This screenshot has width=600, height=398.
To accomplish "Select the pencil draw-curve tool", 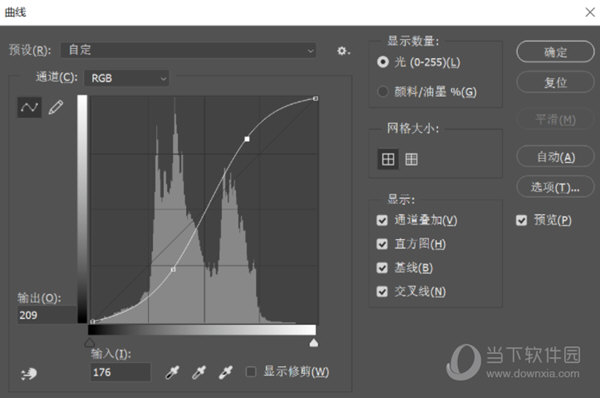I will (56, 108).
